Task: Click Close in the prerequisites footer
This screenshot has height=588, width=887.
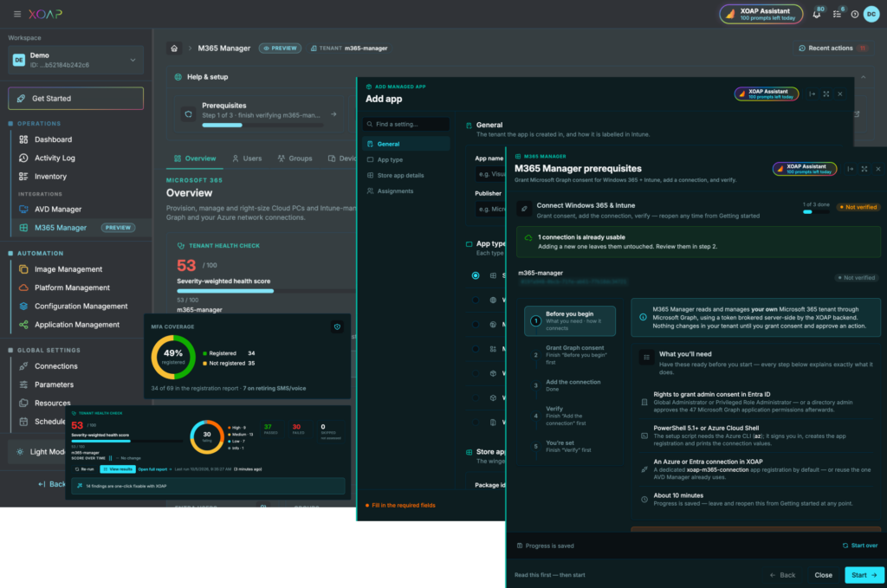Action: click(x=823, y=575)
